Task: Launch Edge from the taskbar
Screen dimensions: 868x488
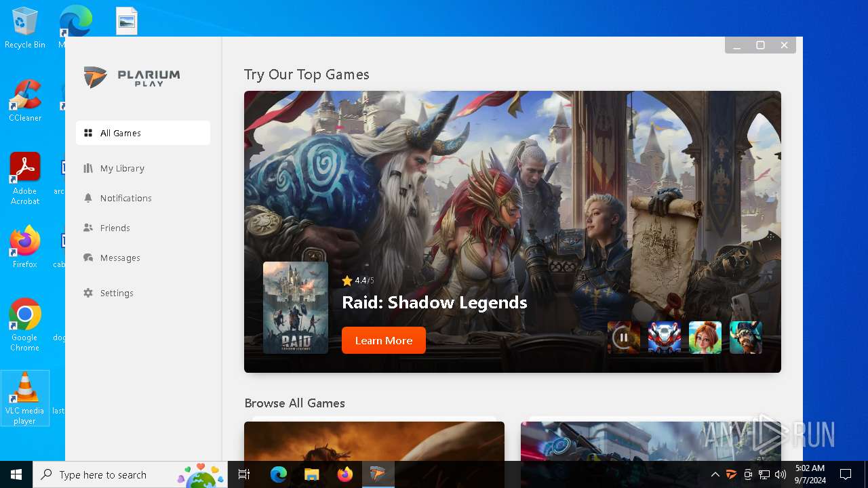Action: pyautogui.click(x=279, y=474)
